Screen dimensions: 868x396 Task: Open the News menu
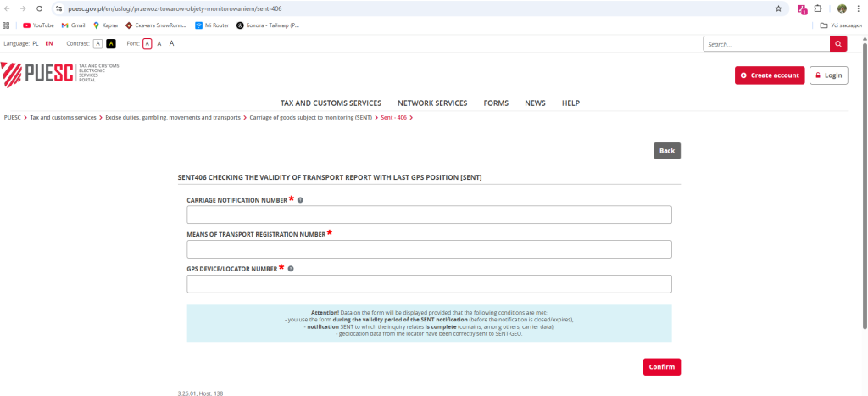536,103
